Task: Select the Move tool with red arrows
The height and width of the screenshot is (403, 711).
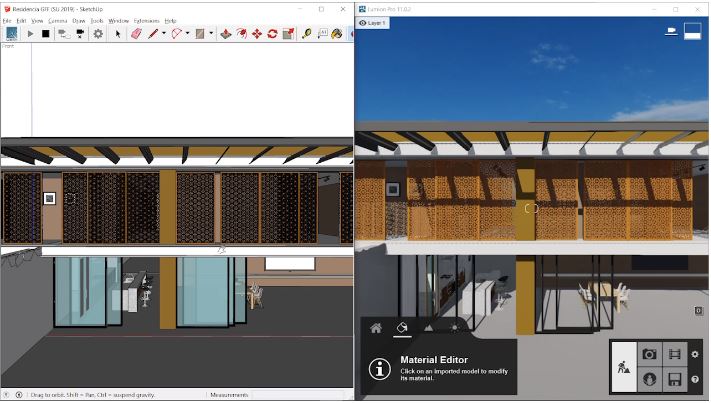Action: [257, 33]
